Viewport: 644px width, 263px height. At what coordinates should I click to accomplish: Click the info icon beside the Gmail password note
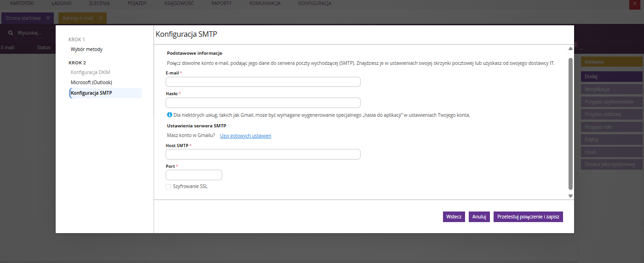click(x=169, y=114)
